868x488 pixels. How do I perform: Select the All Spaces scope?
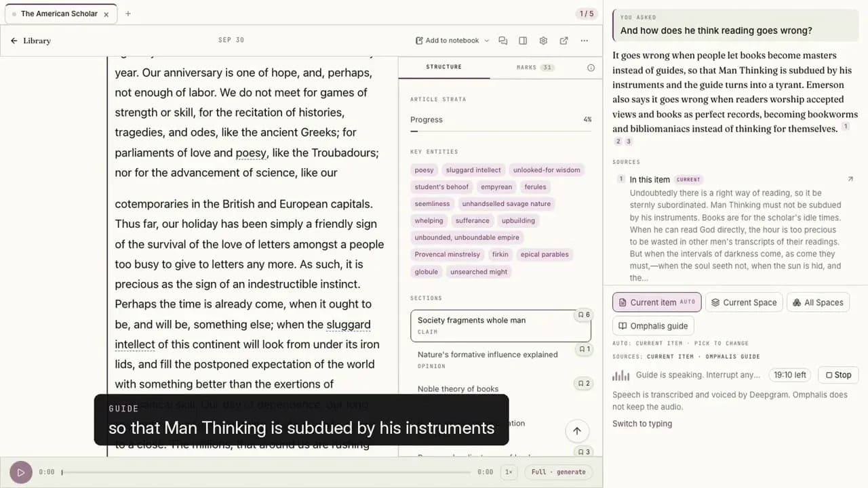click(x=818, y=302)
